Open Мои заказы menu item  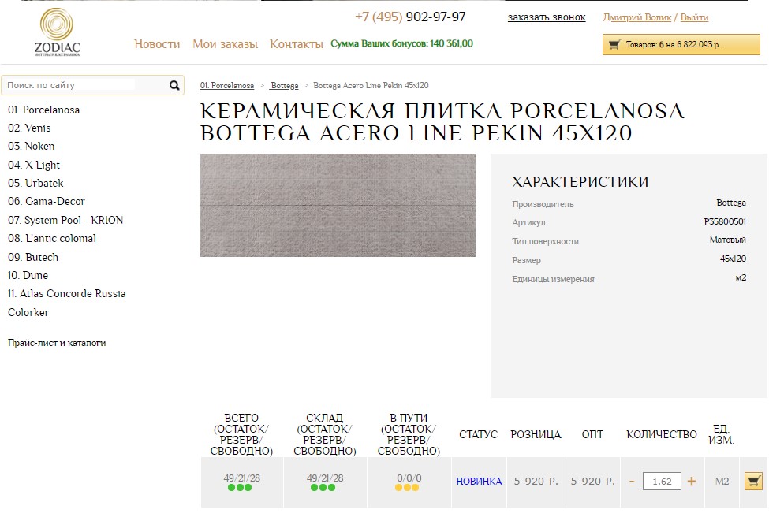[225, 44]
